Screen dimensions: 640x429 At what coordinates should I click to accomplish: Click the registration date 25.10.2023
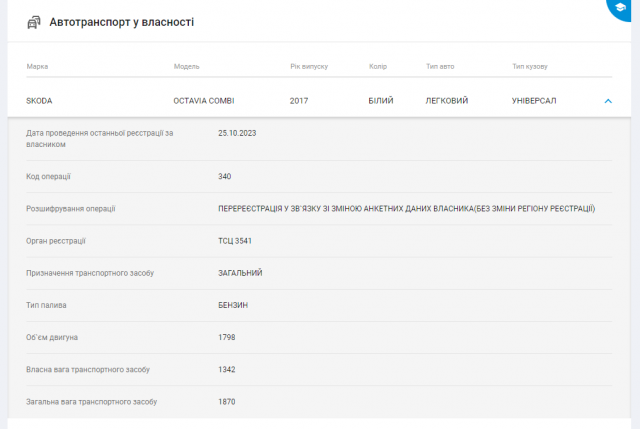238,133
